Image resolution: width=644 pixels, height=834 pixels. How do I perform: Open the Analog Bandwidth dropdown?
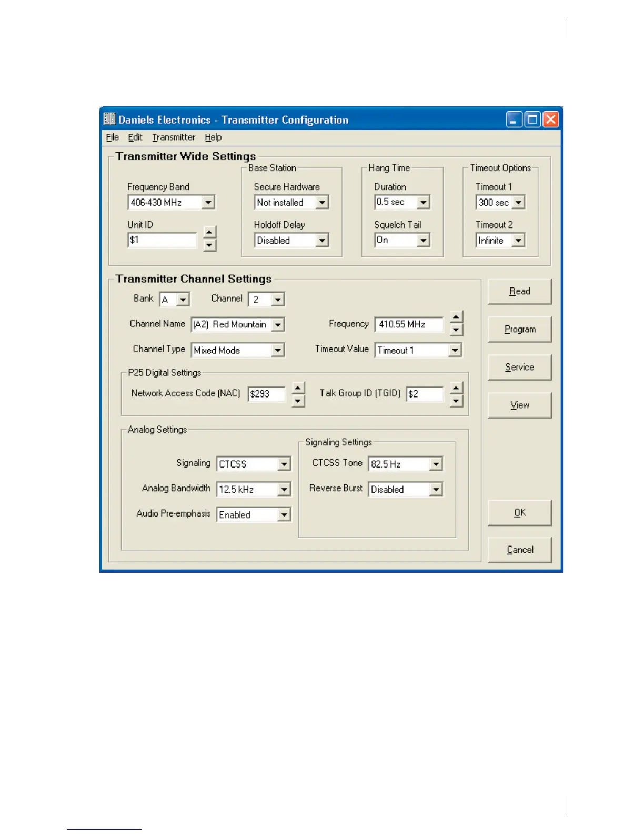pyautogui.click(x=284, y=489)
